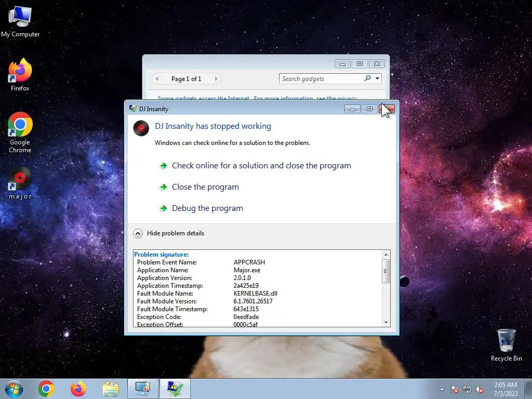Click the DJ Insanity vinyl record icon in the dialog
The height and width of the screenshot is (399, 532).
pyautogui.click(x=141, y=128)
